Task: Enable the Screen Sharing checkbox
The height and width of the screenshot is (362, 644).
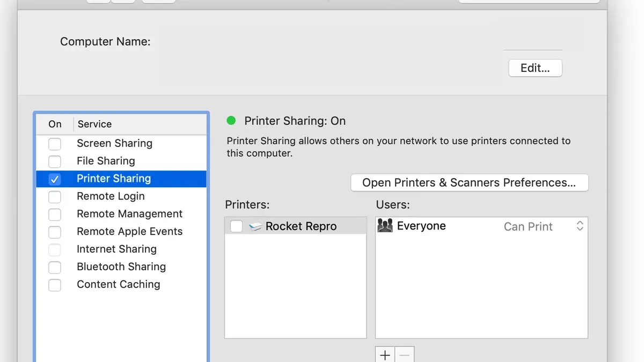Action: point(55,144)
